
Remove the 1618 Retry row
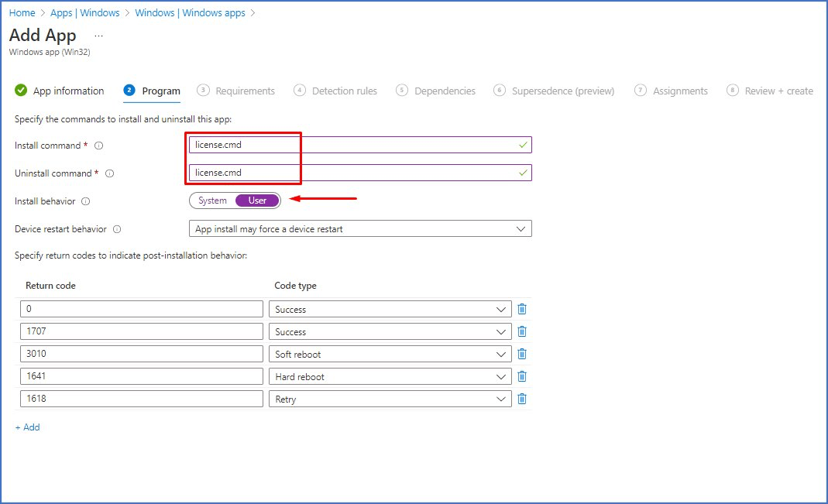point(522,399)
